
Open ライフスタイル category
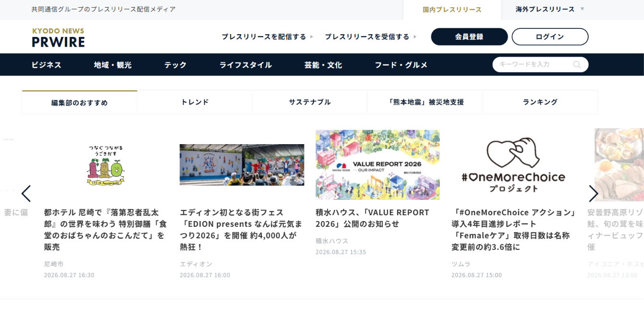(245, 65)
